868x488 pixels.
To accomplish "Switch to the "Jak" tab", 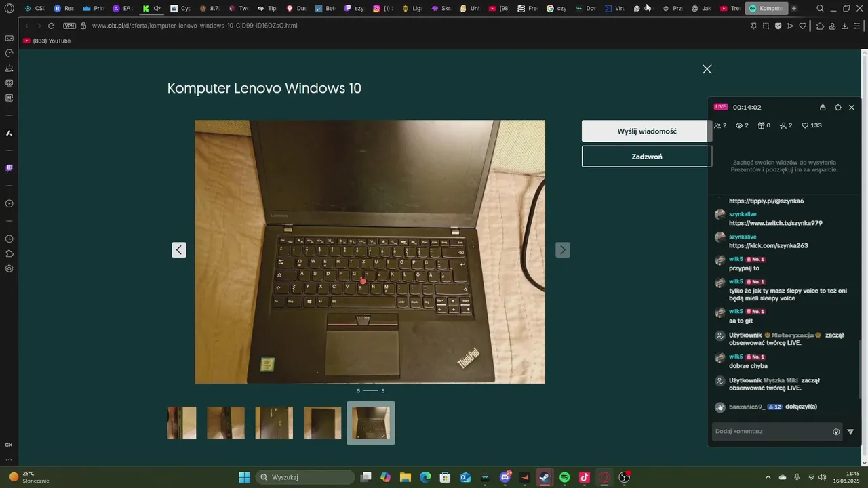I will (701, 9).
